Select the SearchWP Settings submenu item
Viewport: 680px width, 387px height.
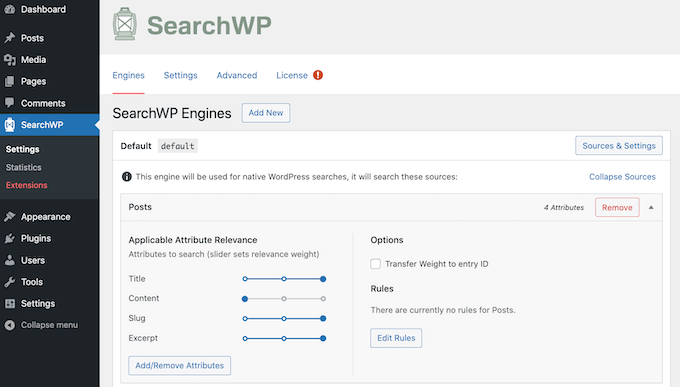point(23,149)
